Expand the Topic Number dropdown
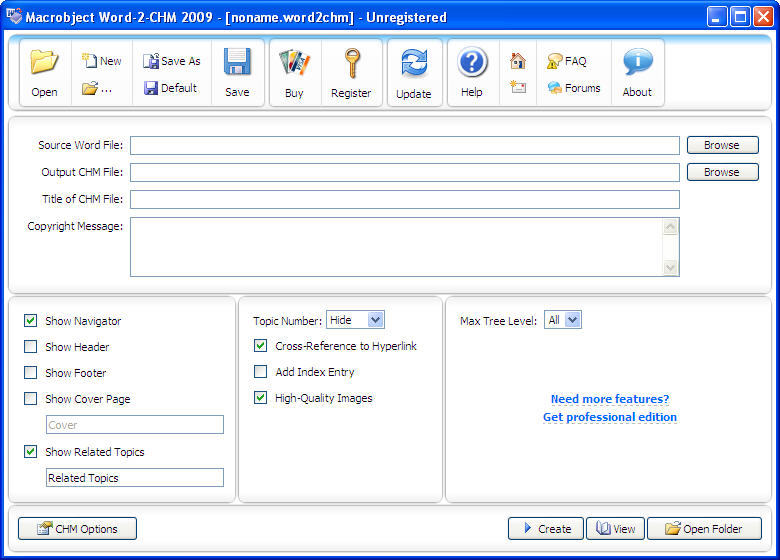The height and width of the screenshot is (560, 780). click(x=375, y=320)
